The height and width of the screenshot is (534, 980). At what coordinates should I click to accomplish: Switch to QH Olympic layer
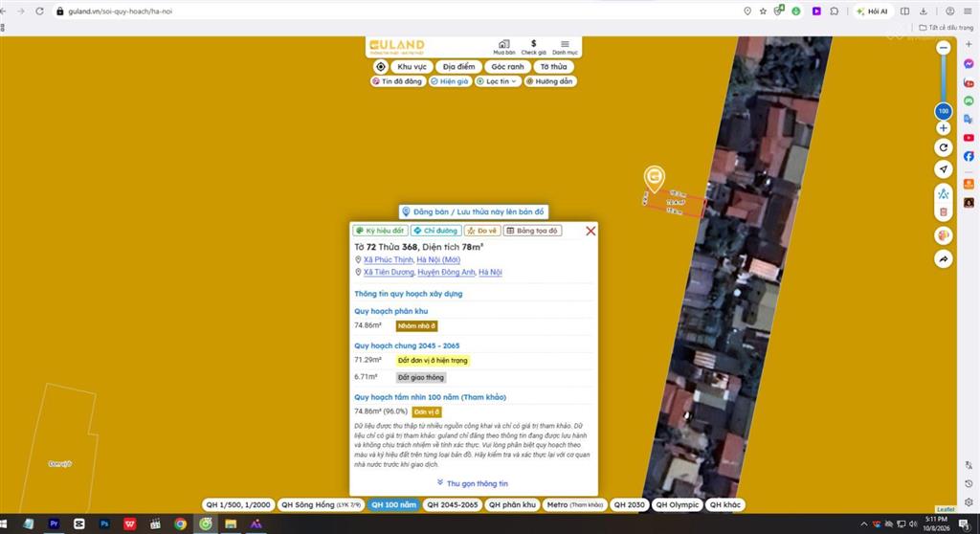click(677, 504)
